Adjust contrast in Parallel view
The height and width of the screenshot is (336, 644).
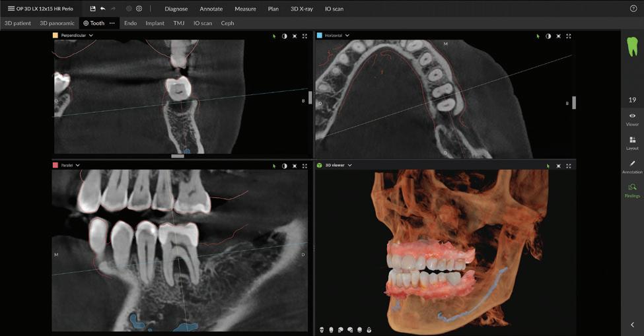click(x=284, y=166)
